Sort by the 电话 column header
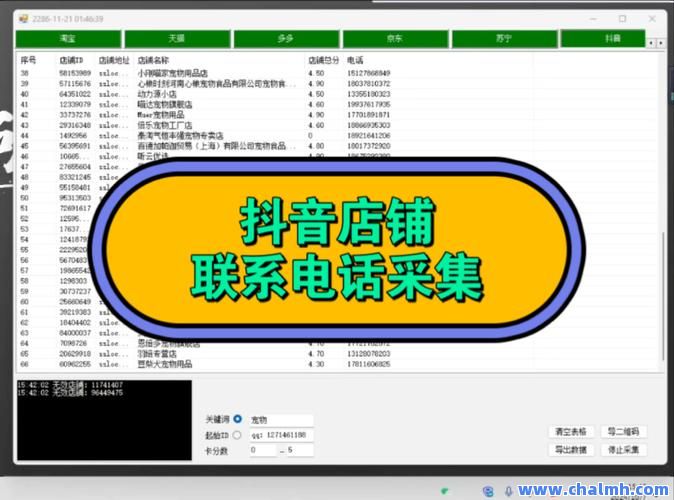Viewport: 674px width, 500px height. tap(356, 61)
